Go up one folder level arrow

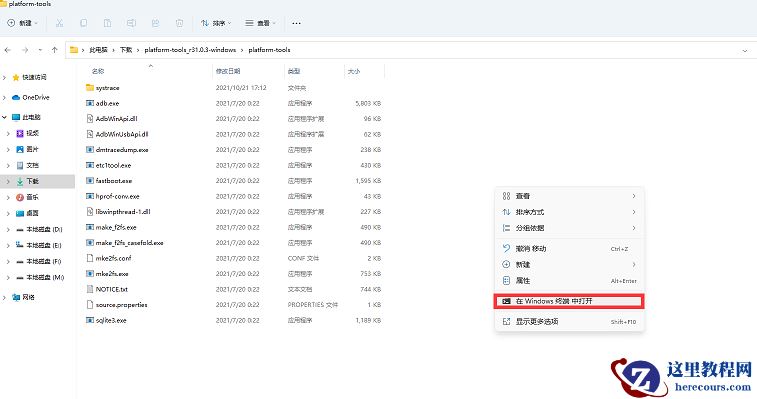pos(55,50)
